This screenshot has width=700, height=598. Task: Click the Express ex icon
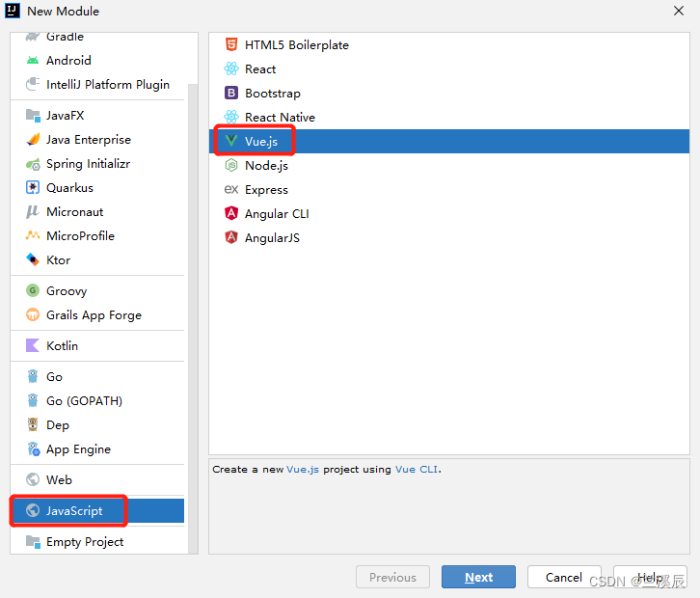click(231, 189)
